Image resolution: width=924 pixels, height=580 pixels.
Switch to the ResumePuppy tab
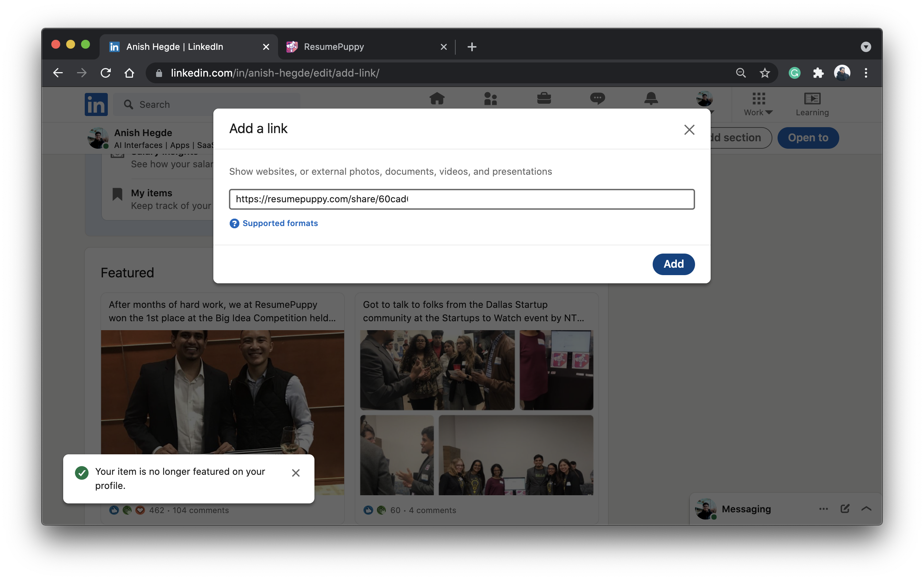click(333, 47)
